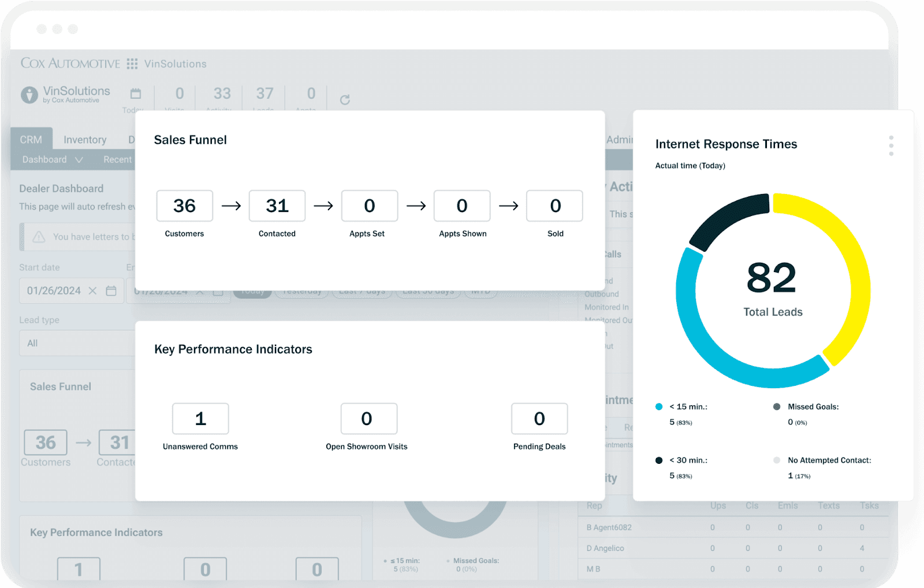Select the CRM tab
Screen dimensions: 924x588
(31, 139)
